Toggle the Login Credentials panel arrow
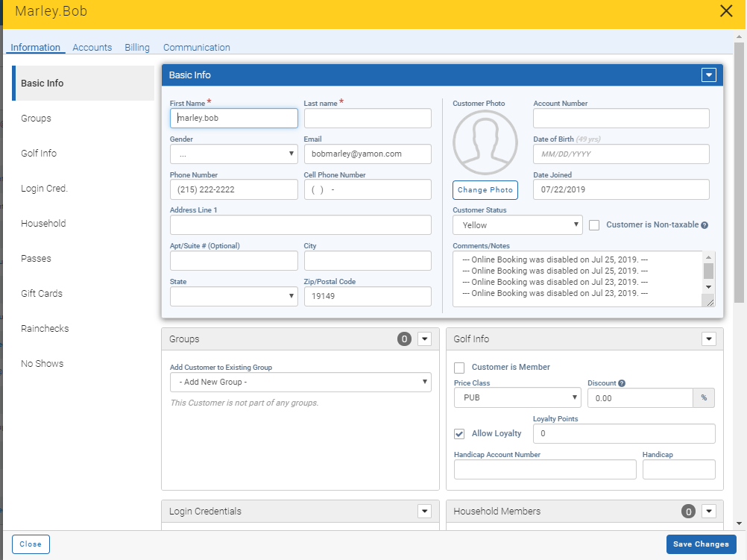Viewport: 747px width, 560px height. 424,512
